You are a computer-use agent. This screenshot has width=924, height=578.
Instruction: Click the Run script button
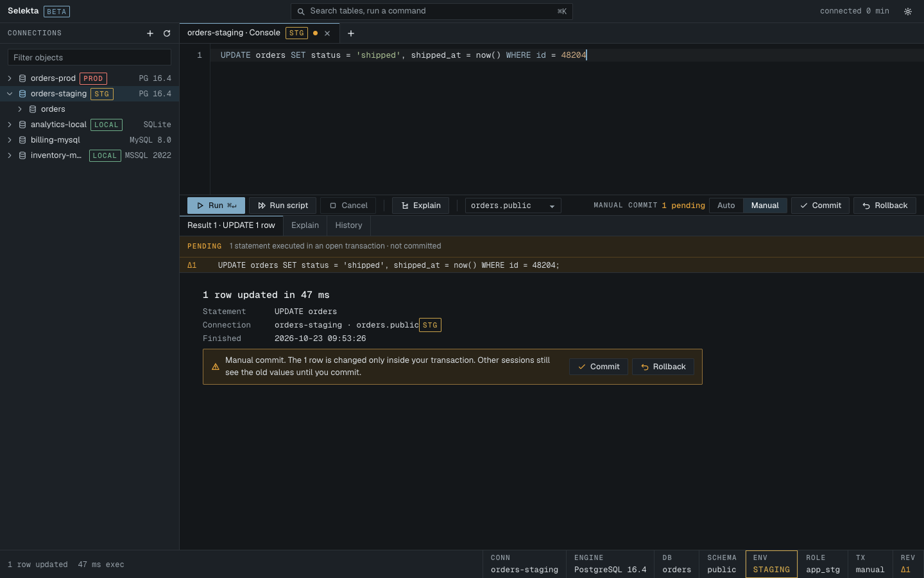pos(282,206)
